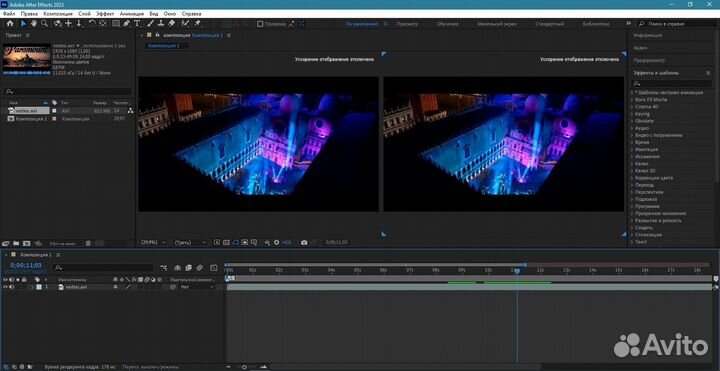This screenshot has height=371, width=720.
Task: Select the Rotation tool
Action: point(92,23)
